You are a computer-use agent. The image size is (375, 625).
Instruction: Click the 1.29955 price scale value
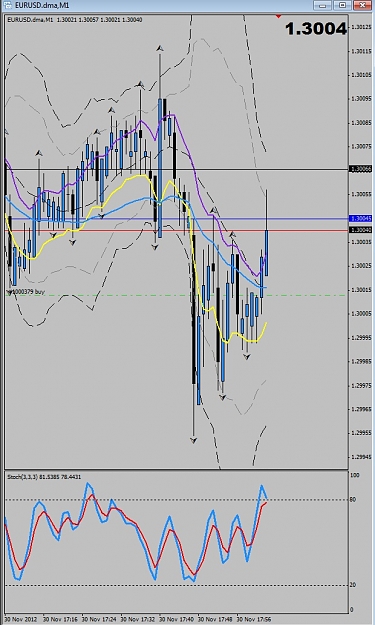(x=361, y=433)
